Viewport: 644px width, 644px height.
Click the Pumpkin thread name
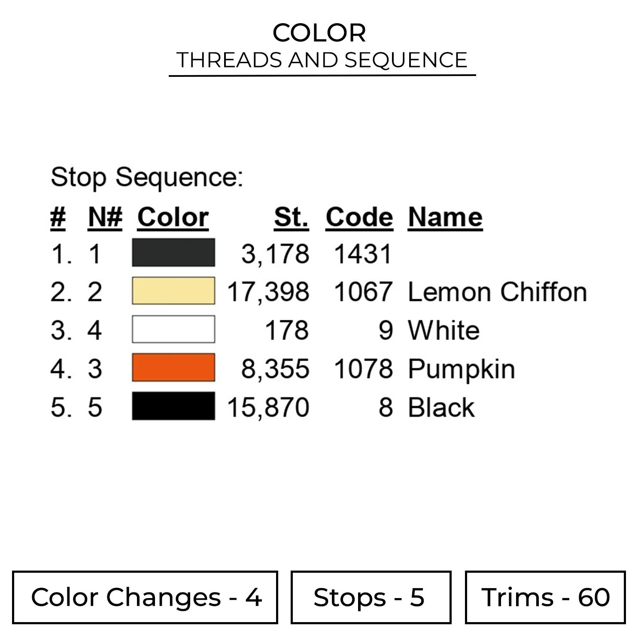(x=461, y=369)
